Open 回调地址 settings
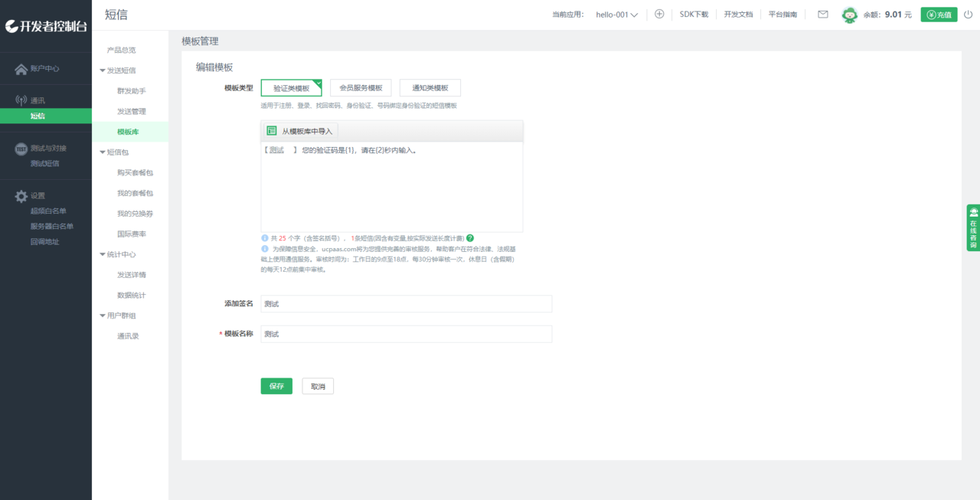Viewport: 980px width, 500px height. click(x=44, y=241)
